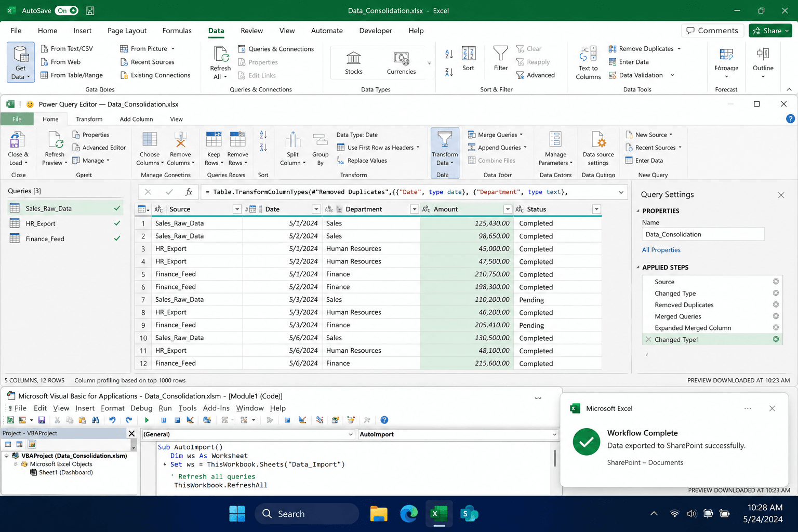This screenshot has height=532, width=798.
Task: Save the VBA project via toolbar
Action: point(42,420)
